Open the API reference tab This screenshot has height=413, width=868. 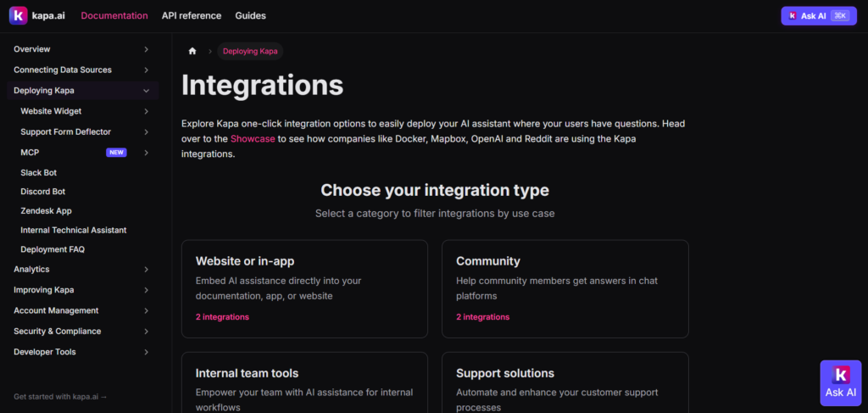point(192,15)
